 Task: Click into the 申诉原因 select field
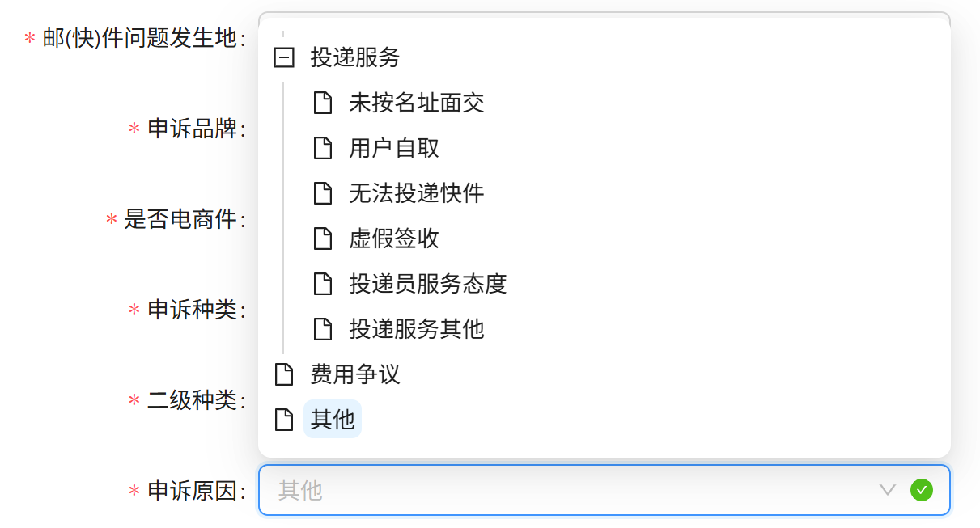tap(566, 490)
